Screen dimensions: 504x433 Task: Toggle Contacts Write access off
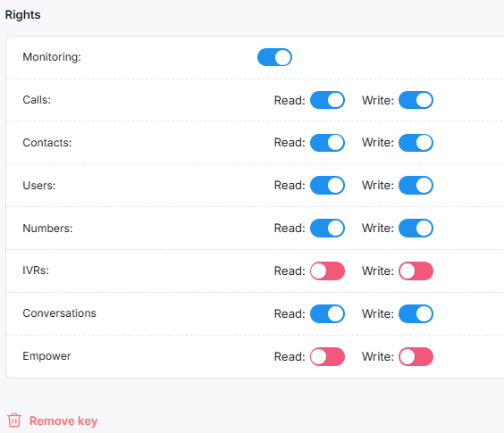pyautogui.click(x=416, y=143)
